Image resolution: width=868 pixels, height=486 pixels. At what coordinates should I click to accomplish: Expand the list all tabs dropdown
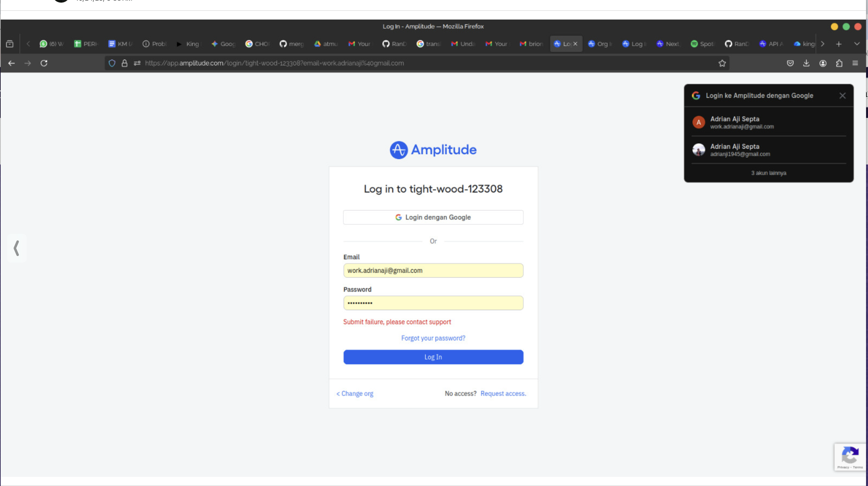tap(857, 44)
